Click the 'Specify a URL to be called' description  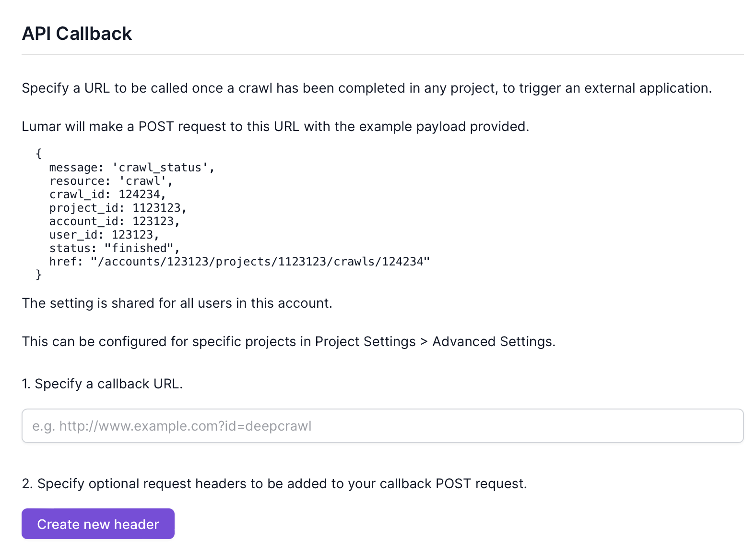coord(367,88)
